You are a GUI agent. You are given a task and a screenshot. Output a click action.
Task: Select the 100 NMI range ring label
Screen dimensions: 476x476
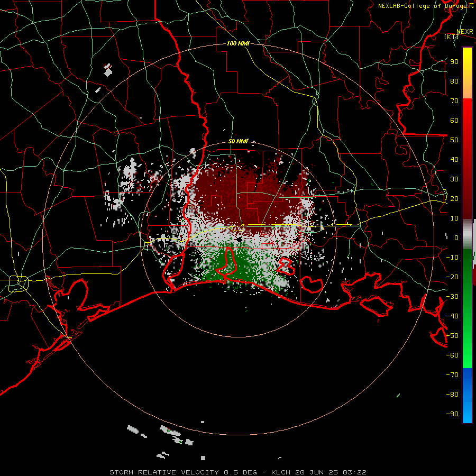(x=239, y=43)
